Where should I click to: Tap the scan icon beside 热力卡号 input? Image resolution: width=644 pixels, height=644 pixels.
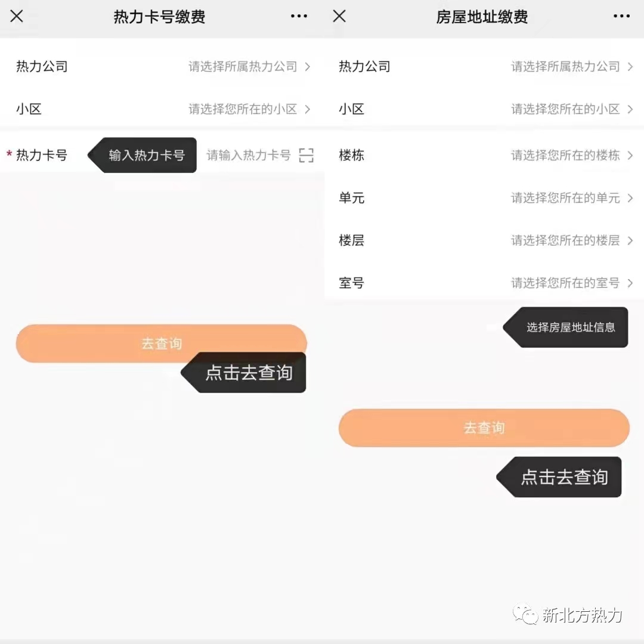pyautogui.click(x=306, y=156)
